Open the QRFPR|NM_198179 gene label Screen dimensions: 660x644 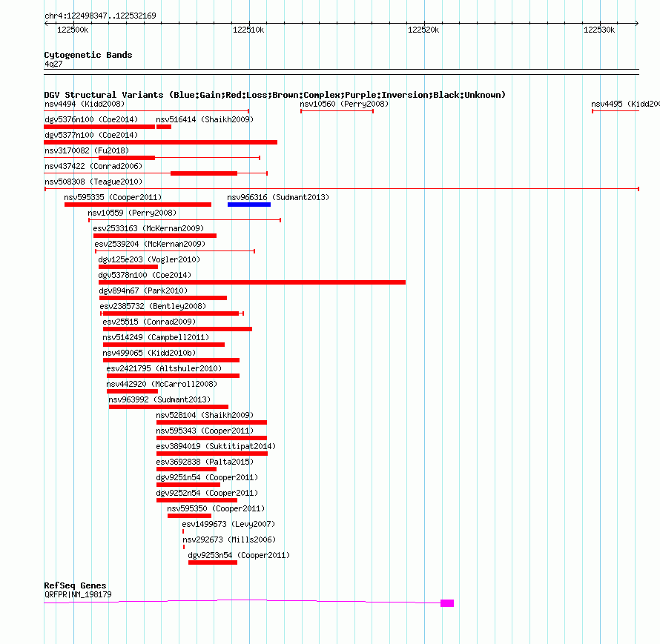point(79,595)
